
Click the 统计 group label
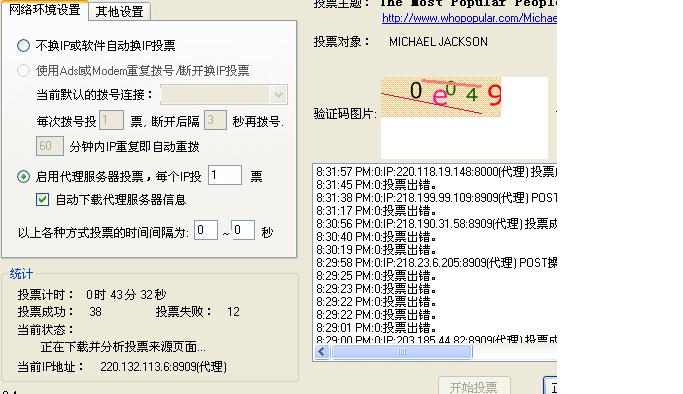[21, 274]
